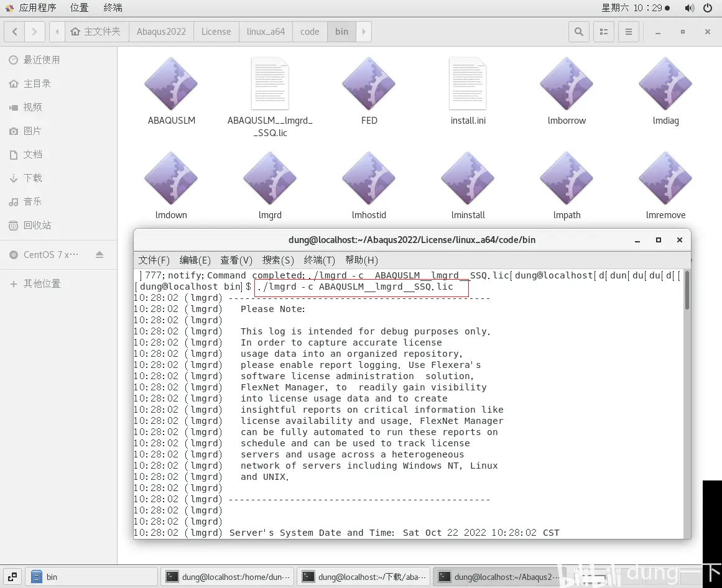Navigate to Abaqus2022 breadcrumb
Screen dimensions: 722x588
(161, 32)
